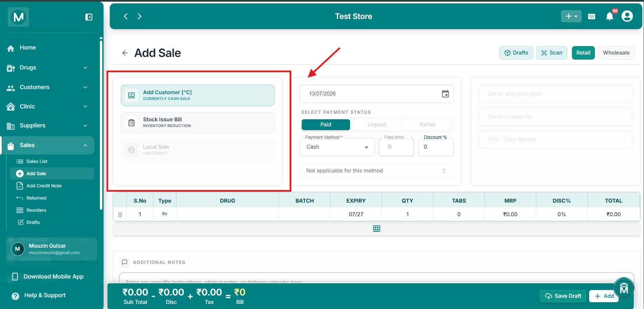
Task: Click the Download Mobile App phone icon
Action: (15, 276)
